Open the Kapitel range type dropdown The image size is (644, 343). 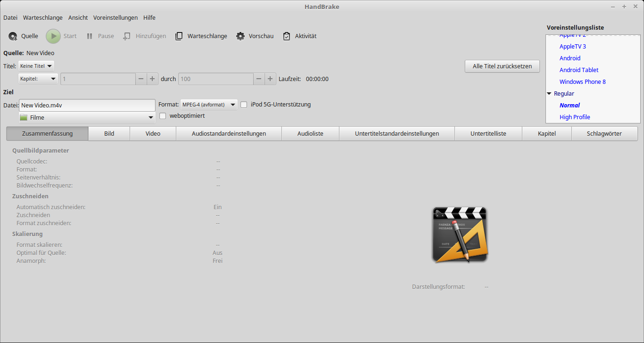(38, 79)
